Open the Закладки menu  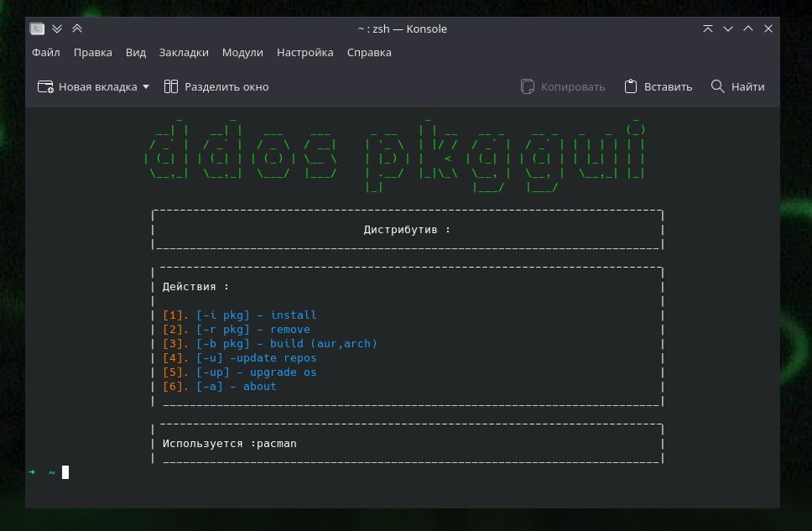coord(184,52)
